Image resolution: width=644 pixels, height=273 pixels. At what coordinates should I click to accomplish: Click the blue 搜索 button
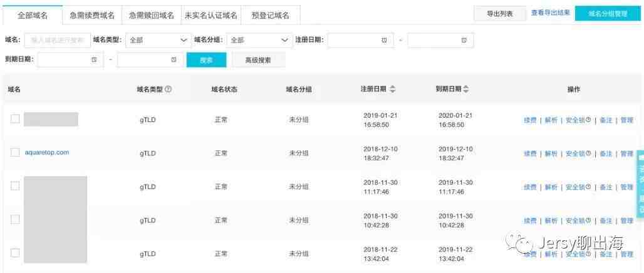(206, 60)
